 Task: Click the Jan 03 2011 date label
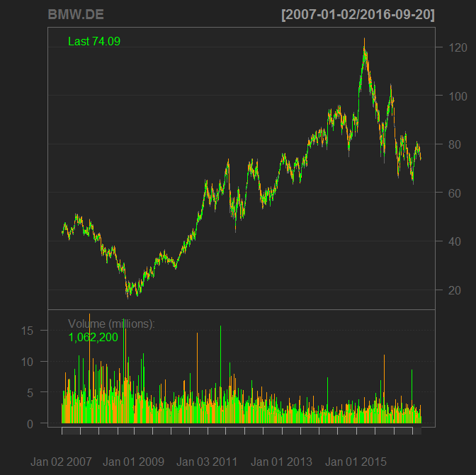[207, 462]
